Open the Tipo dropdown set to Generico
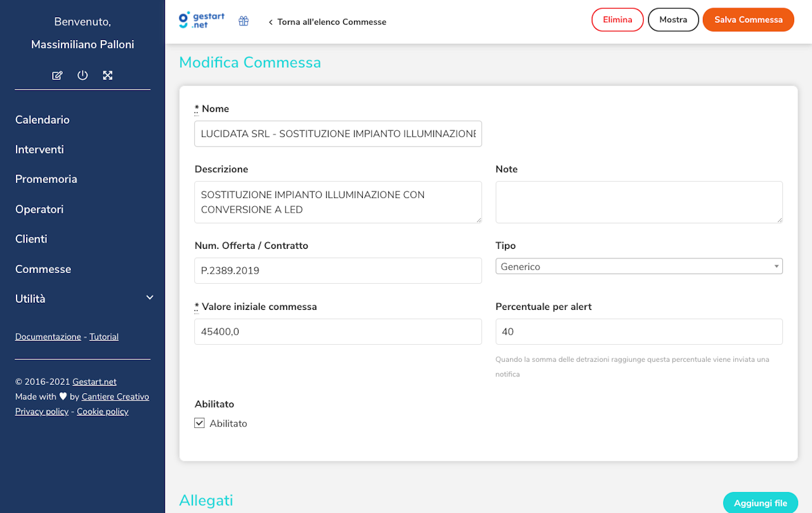Viewport: 812px width, 513px height. pyautogui.click(x=638, y=267)
